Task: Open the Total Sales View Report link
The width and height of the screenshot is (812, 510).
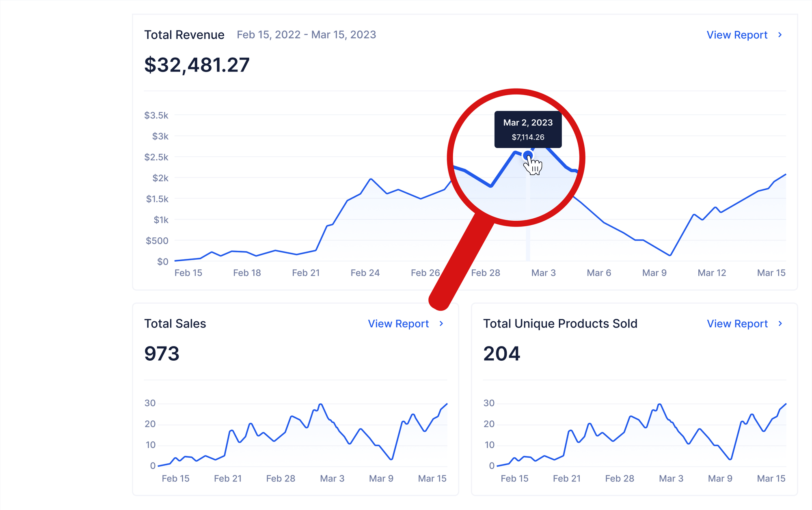Action: pyautogui.click(x=398, y=324)
